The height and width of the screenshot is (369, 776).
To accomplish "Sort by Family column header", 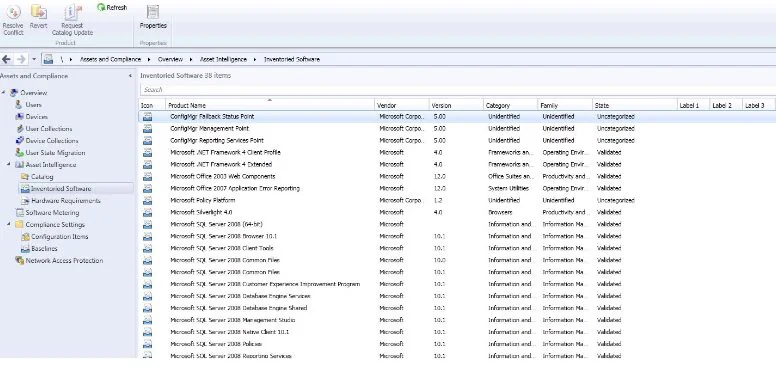I will coord(565,105).
